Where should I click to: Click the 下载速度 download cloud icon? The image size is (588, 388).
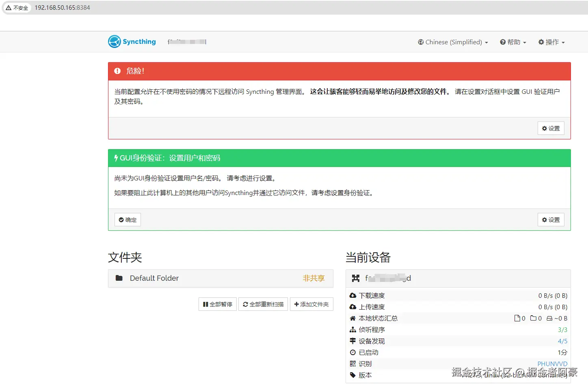353,295
